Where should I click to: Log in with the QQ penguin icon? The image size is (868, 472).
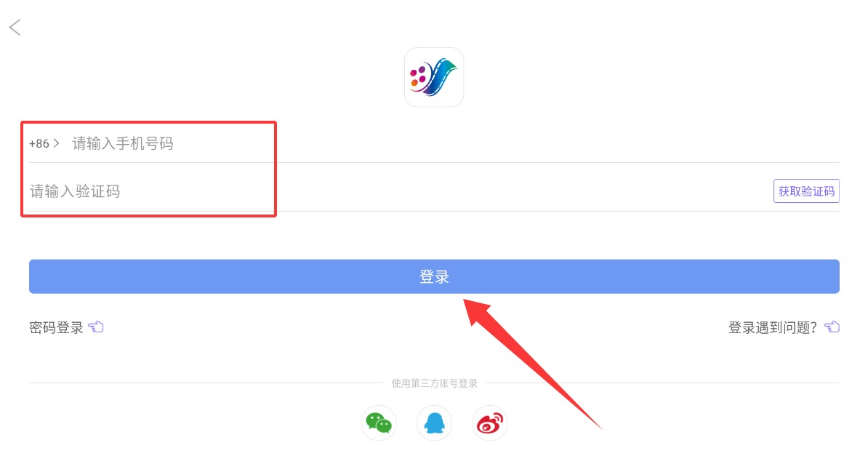[x=434, y=423]
